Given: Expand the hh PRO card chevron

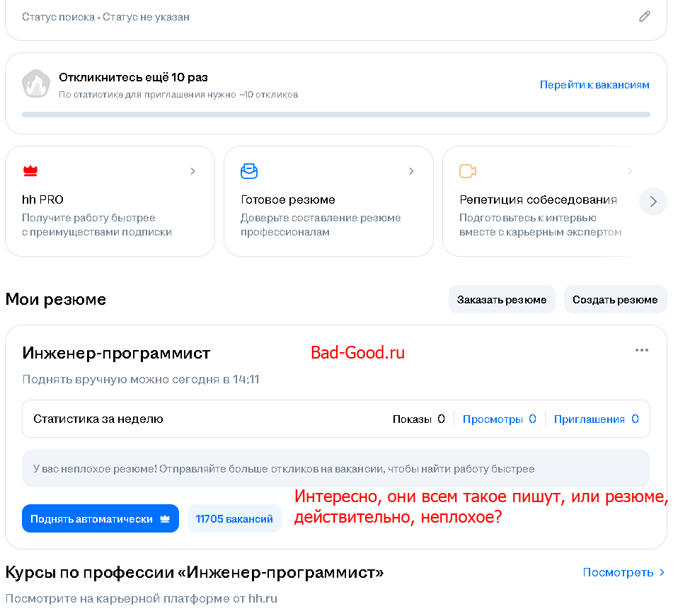Looking at the screenshot, I should 193,171.
